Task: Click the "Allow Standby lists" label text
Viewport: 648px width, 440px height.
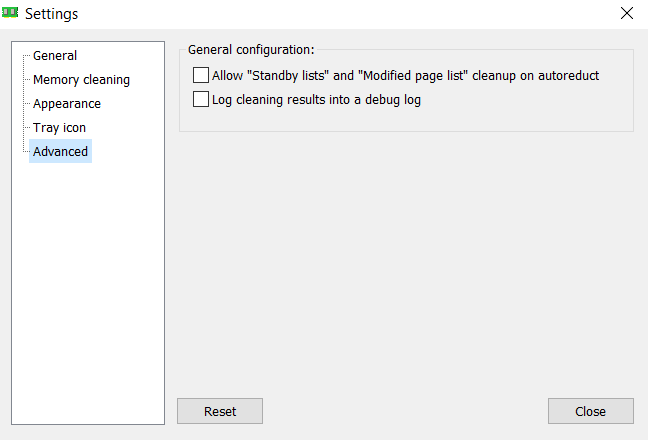Action: (405, 75)
